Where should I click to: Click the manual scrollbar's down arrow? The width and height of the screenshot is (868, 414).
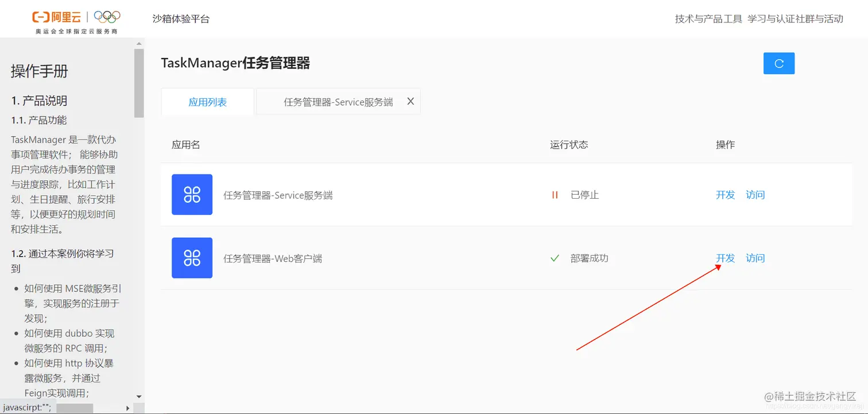pos(139,396)
